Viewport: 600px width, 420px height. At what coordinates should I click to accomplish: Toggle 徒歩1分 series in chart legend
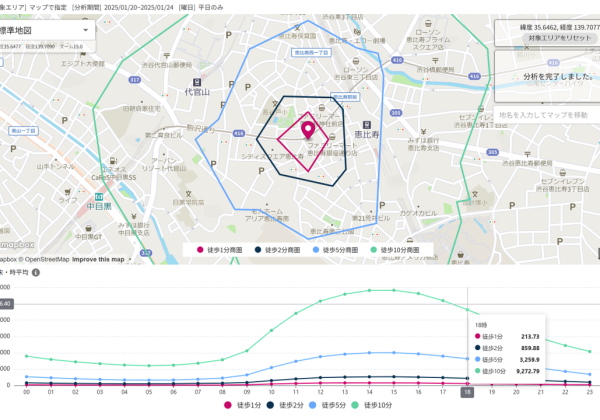coord(243,405)
